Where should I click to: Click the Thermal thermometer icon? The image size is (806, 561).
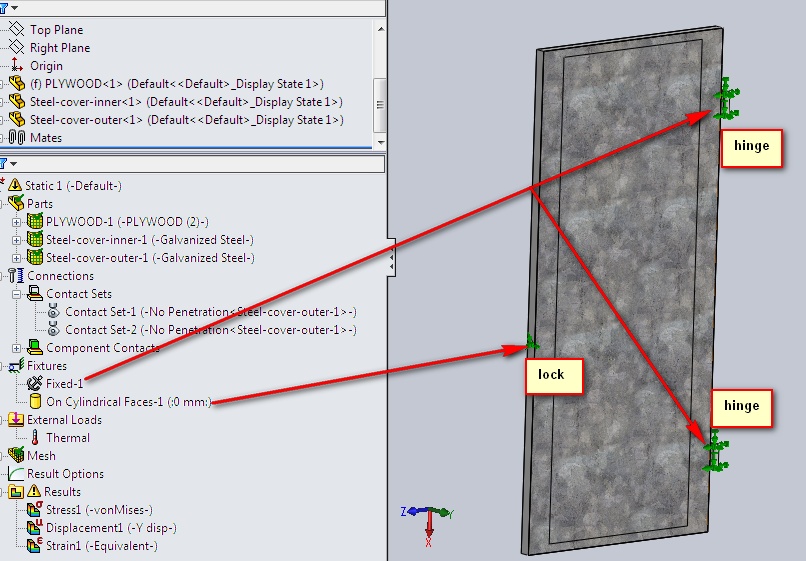[x=34, y=438]
